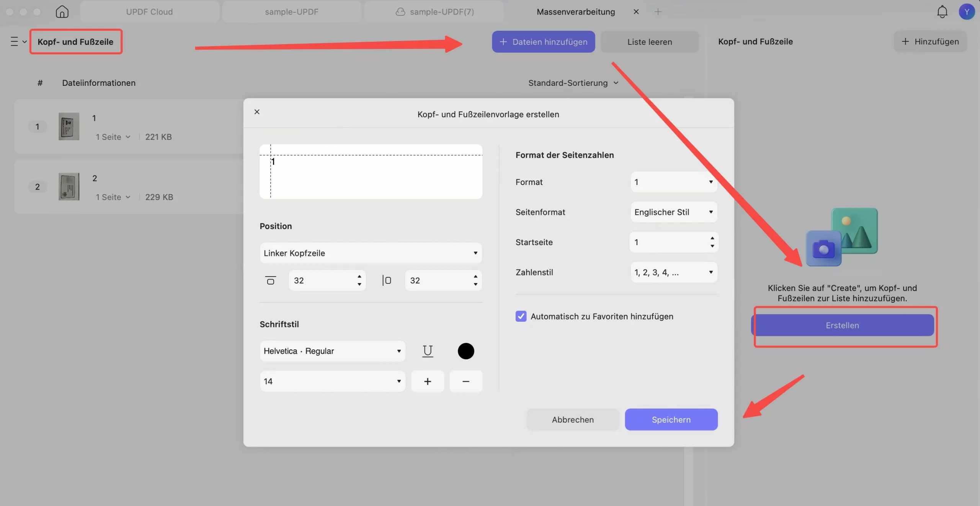Screen dimensions: 980x506
Task: Click Abbrechen in the dialog
Action: pos(573,419)
